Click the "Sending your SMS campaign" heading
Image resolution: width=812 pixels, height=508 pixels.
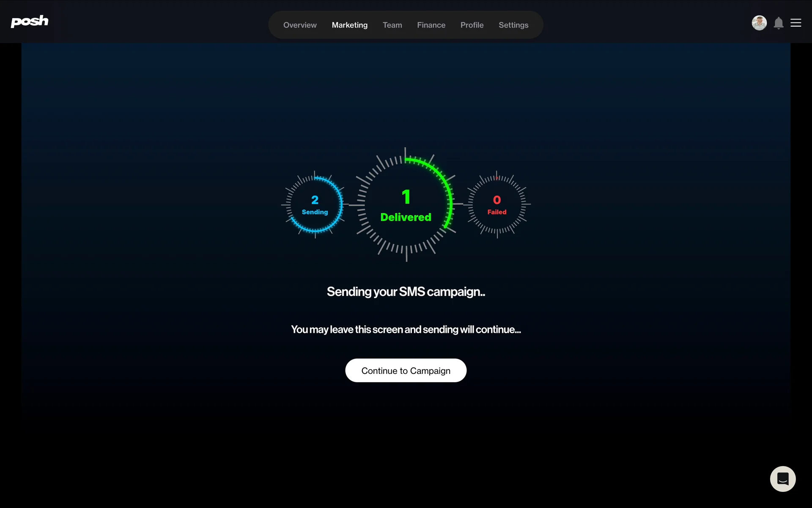point(406,292)
